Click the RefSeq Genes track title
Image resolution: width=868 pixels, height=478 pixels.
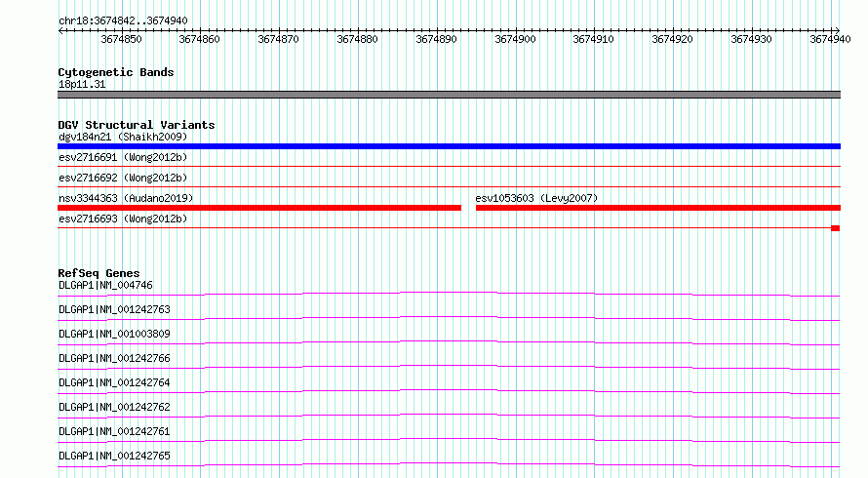[x=99, y=273]
